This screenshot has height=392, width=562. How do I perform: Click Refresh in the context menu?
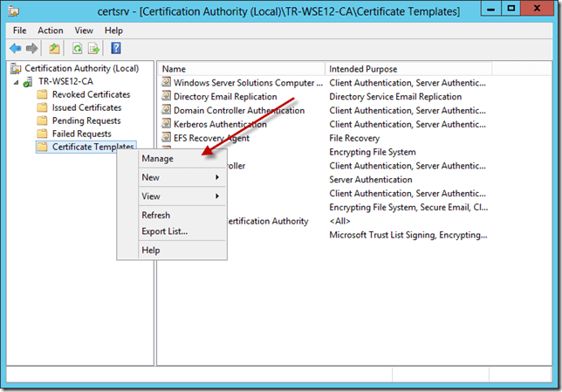[x=156, y=215]
